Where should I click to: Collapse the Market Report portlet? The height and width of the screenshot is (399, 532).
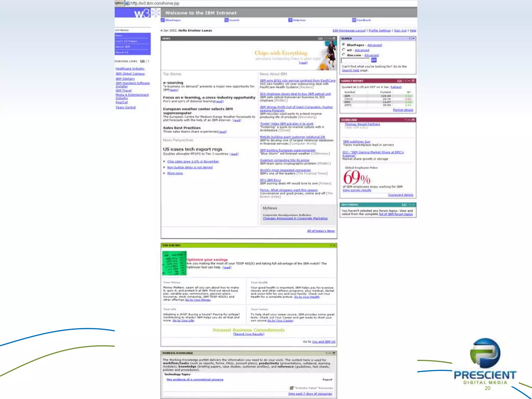409,81
